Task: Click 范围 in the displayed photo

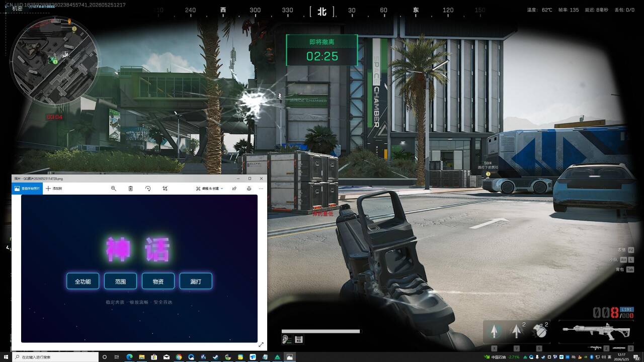Action: (121, 281)
